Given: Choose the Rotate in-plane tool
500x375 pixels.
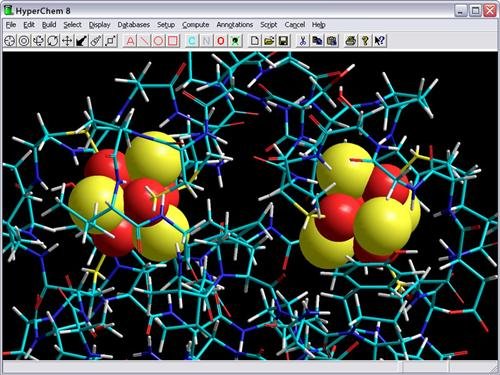Looking at the screenshot, I should tap(53, 41).
